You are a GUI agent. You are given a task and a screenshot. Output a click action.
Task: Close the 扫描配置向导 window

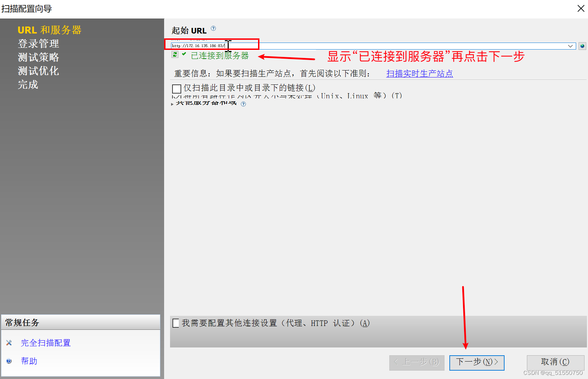click(x=581, y=8)
